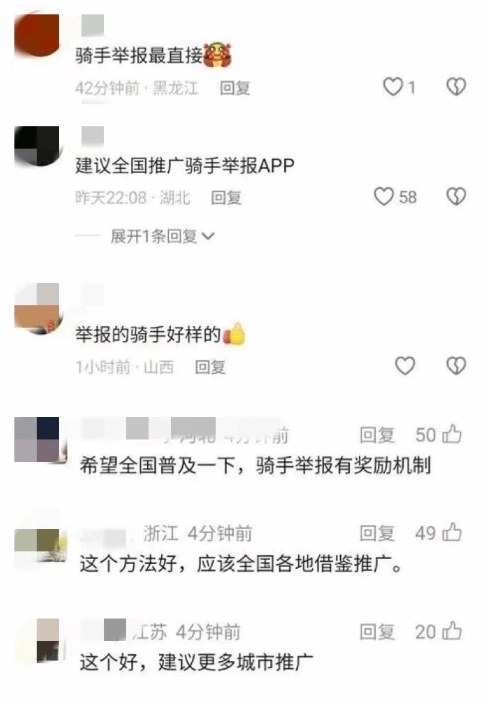Dislike the 骑手举报最直接 comment

(x=456, y=87)
